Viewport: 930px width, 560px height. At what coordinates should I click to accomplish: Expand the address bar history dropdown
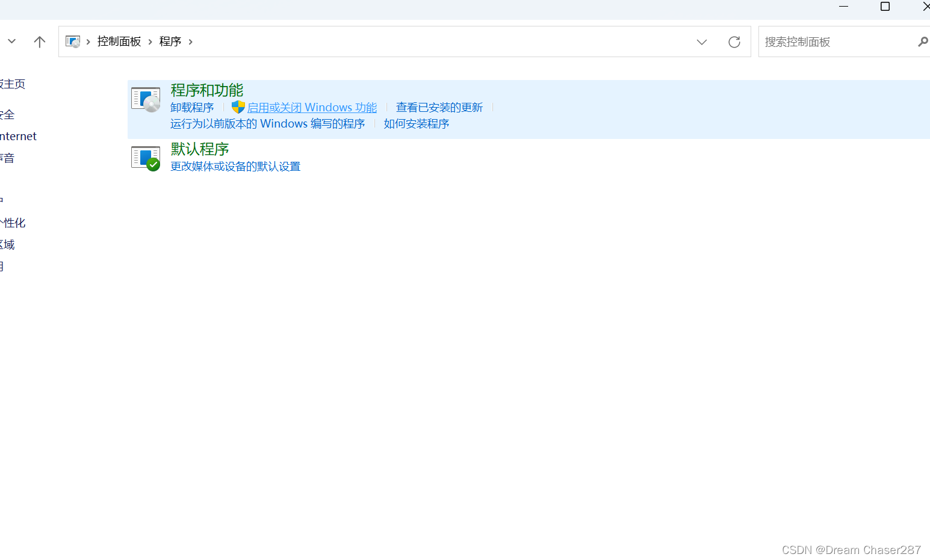click(702, 42)
